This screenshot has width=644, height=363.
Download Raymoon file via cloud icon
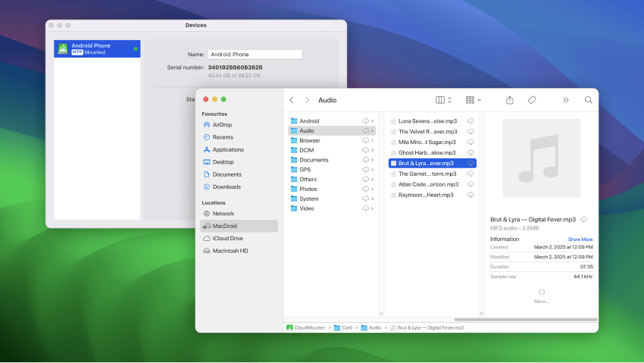(470, 195)
